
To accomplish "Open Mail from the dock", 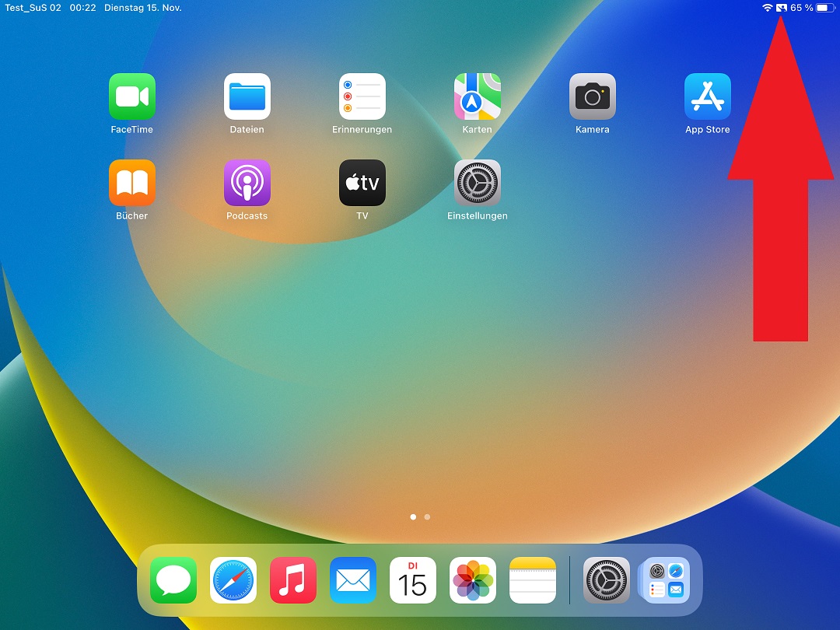I will click(353, 580).
